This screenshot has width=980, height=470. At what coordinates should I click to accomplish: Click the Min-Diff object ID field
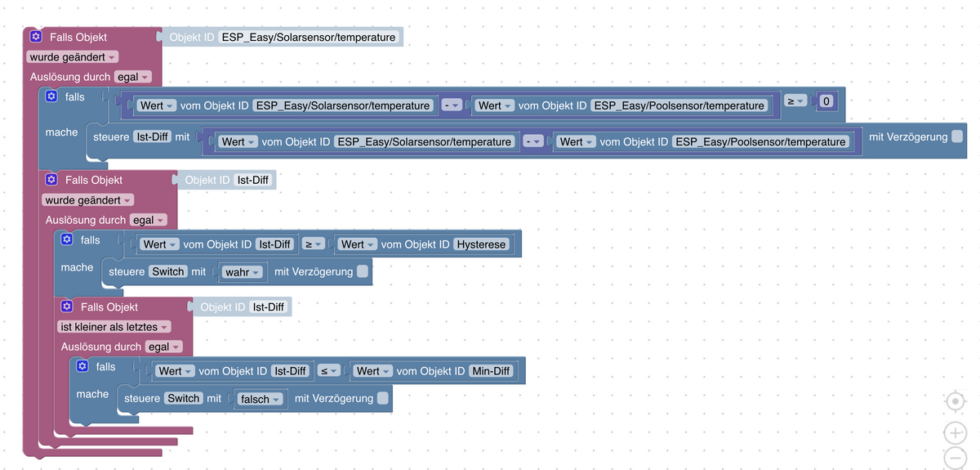point(492,371)
